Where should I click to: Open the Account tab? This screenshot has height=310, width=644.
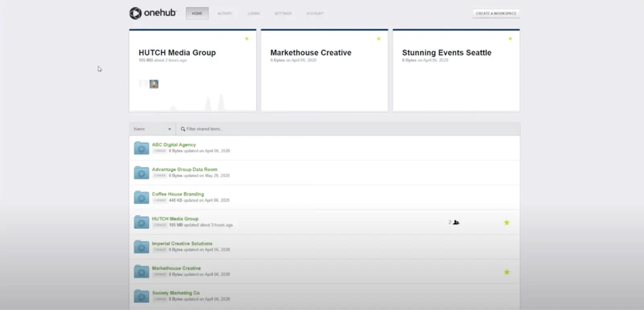315,13
